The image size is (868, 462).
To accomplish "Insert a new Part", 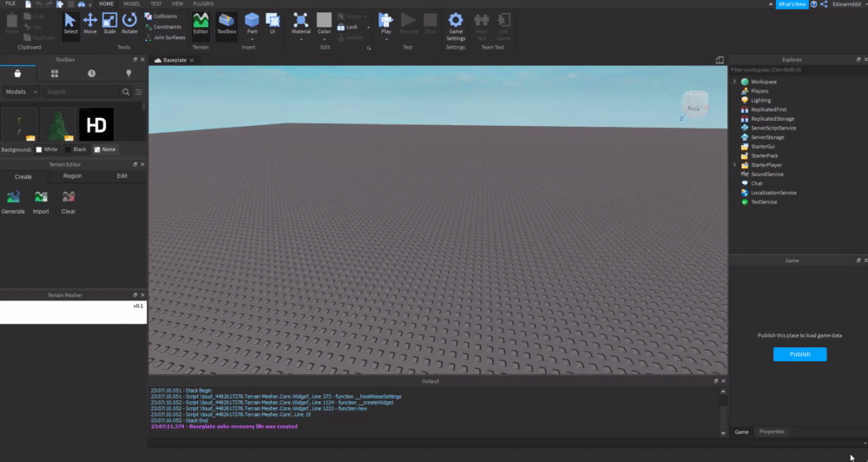I will click(x=252, y=22).
